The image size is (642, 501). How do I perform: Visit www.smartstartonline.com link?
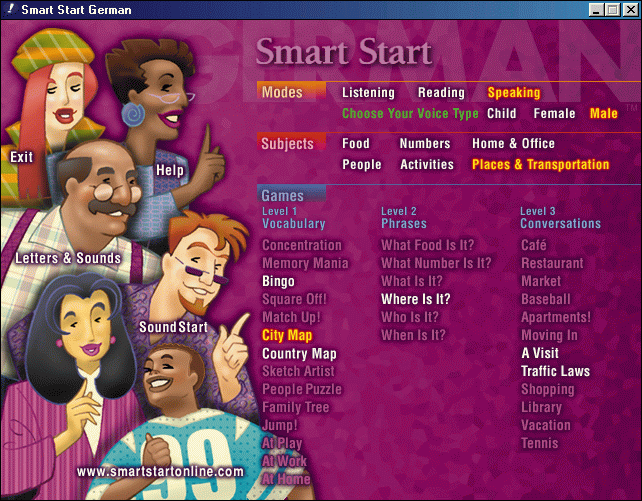pos(160,472)
